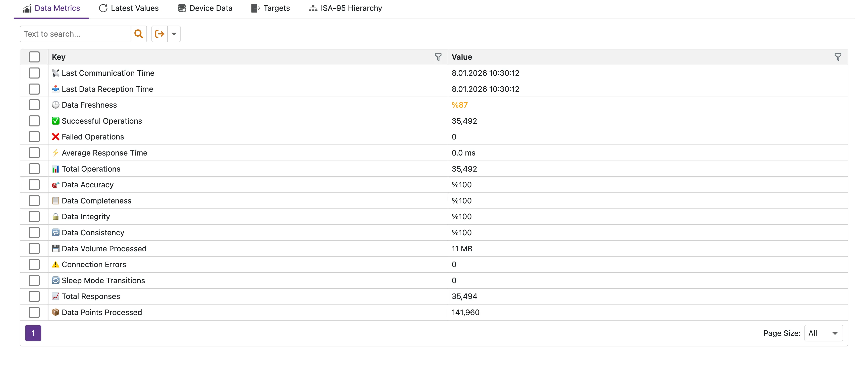The image size is (868, 369).
Task: Check the select-all checkbox in header row
Action: tap(34, 57)
